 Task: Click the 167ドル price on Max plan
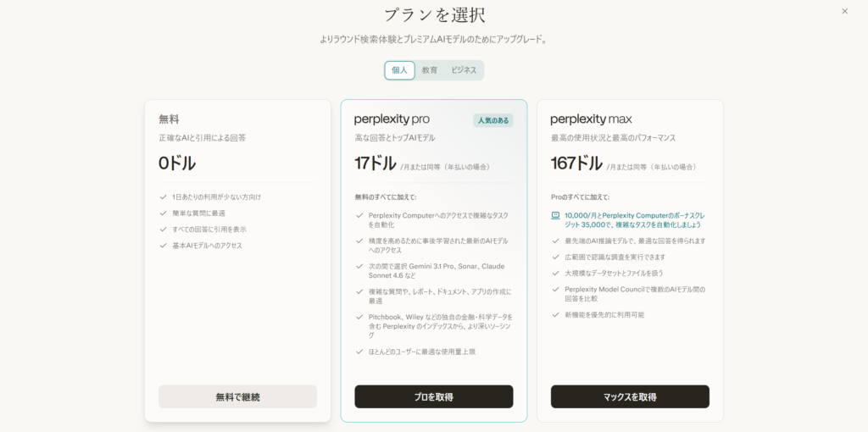[576, 163]
